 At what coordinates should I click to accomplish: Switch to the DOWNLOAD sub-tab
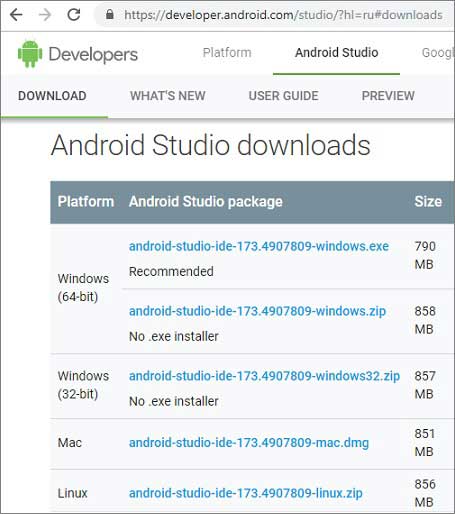coord(52,96)
